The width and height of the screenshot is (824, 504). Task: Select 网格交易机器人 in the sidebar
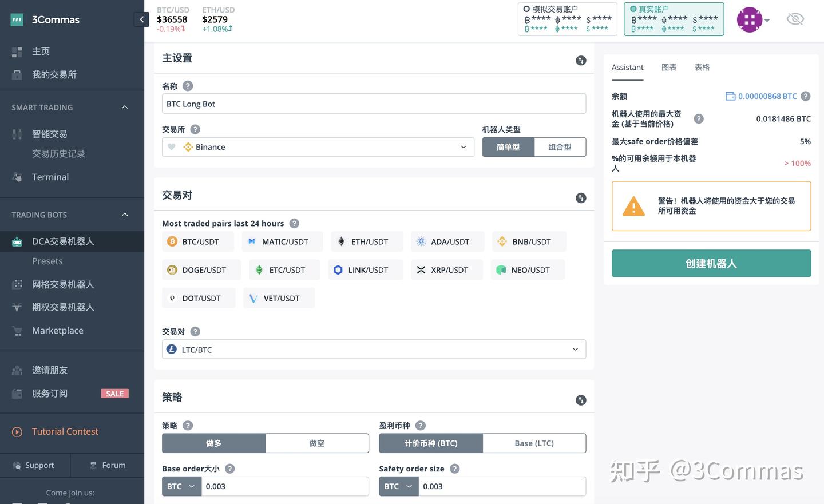coord(63,284)
